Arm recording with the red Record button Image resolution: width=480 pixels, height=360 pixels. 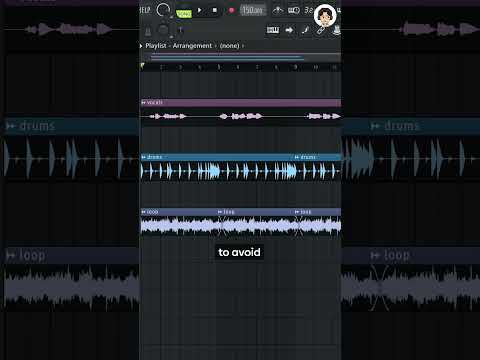(x=231, y=11)
